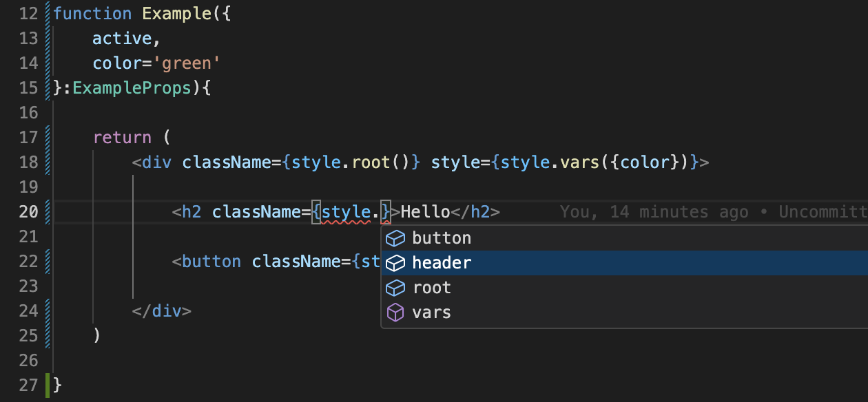Click the 'Example' function name

tap(177, 14)
